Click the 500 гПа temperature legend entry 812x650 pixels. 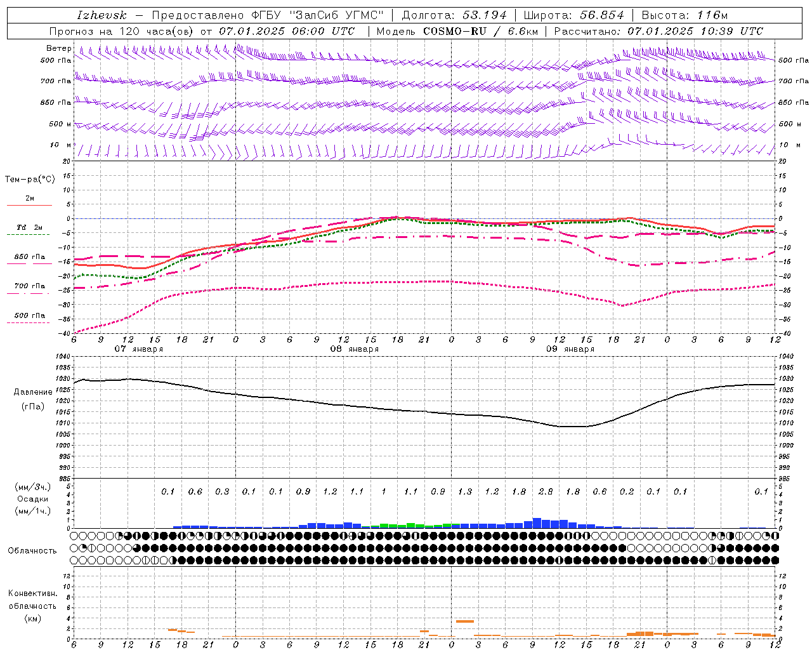[x=30, y=315]
